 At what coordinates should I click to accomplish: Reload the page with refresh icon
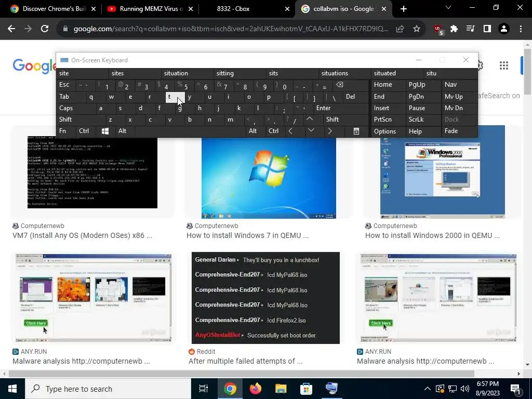click(45, 29)
